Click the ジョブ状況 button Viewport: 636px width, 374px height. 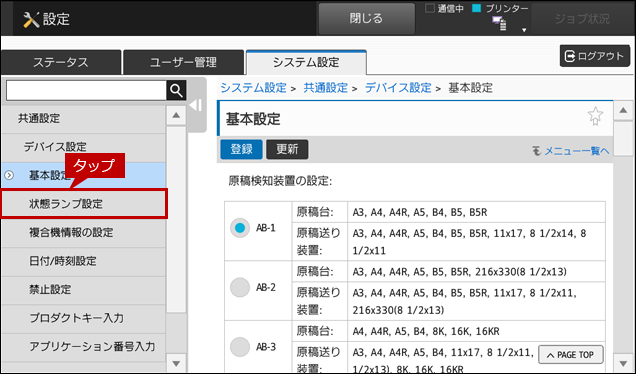pos(582,19)
